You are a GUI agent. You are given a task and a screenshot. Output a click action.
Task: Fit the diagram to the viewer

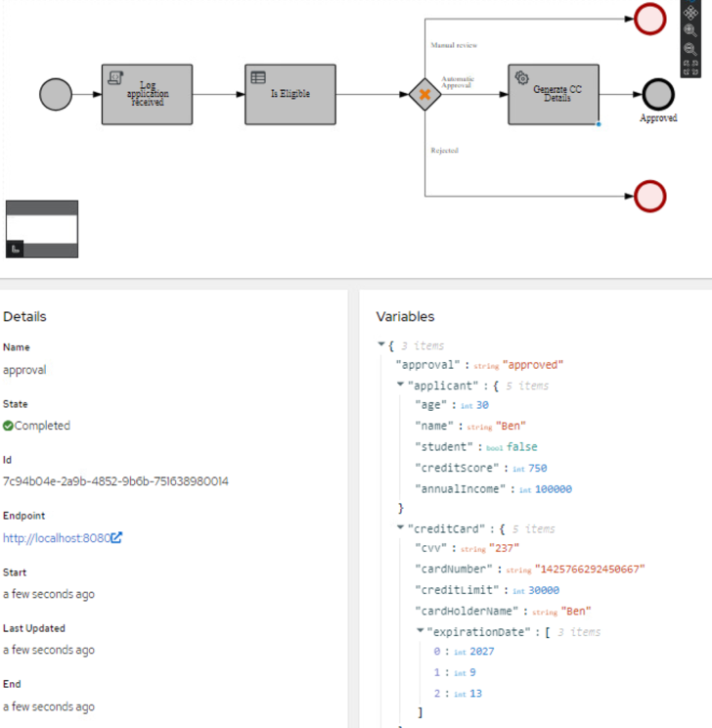tap(690, 68)
